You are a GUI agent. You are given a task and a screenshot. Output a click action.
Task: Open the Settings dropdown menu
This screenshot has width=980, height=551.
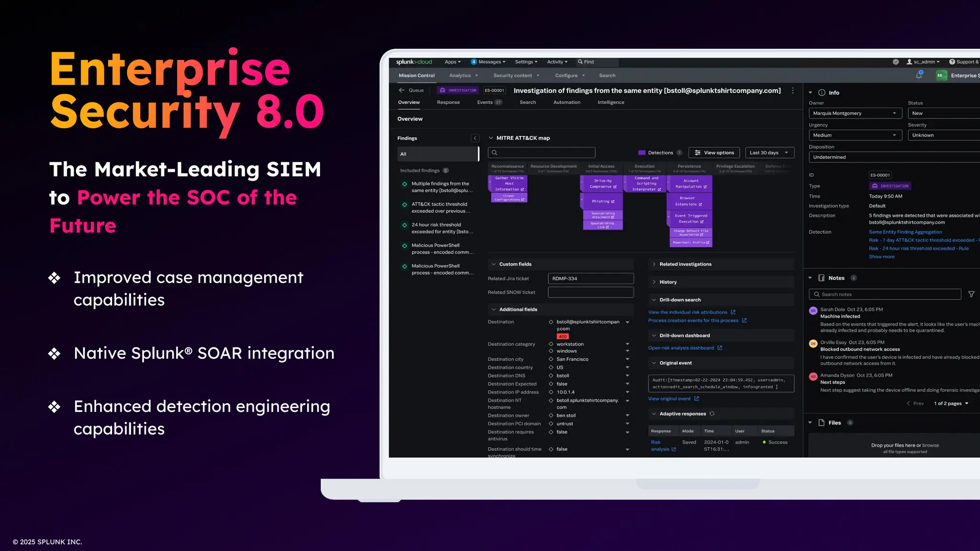[526, 62]
